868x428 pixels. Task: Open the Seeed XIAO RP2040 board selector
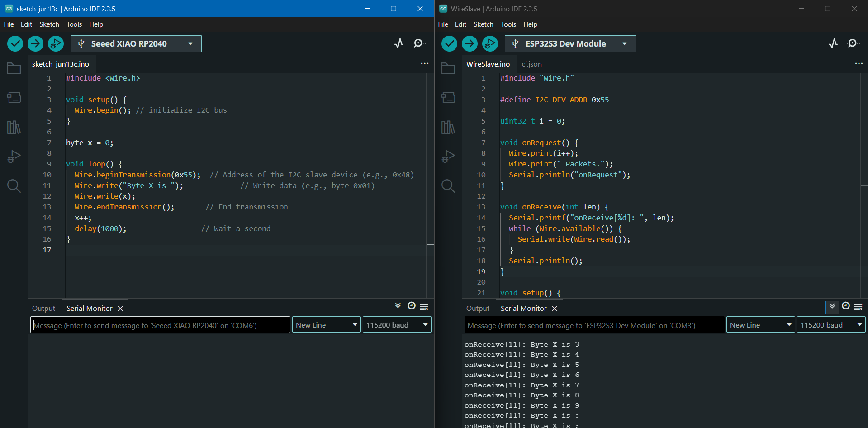tap(136, 43)
